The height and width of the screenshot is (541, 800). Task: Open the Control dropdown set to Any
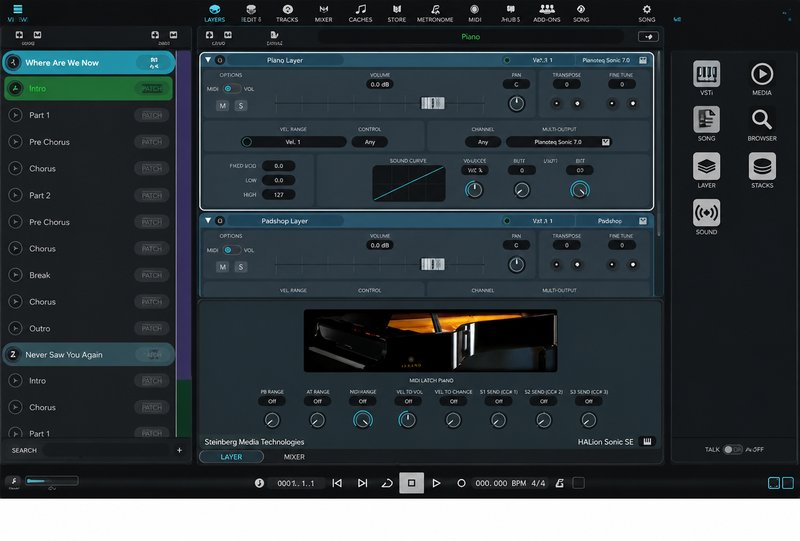pos(369,142)
